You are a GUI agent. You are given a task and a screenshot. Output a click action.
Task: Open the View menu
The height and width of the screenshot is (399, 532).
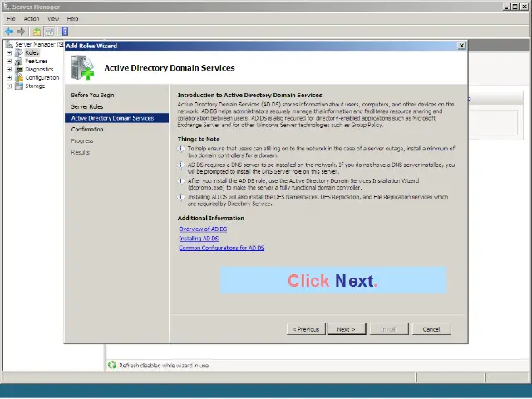[53, 18]
